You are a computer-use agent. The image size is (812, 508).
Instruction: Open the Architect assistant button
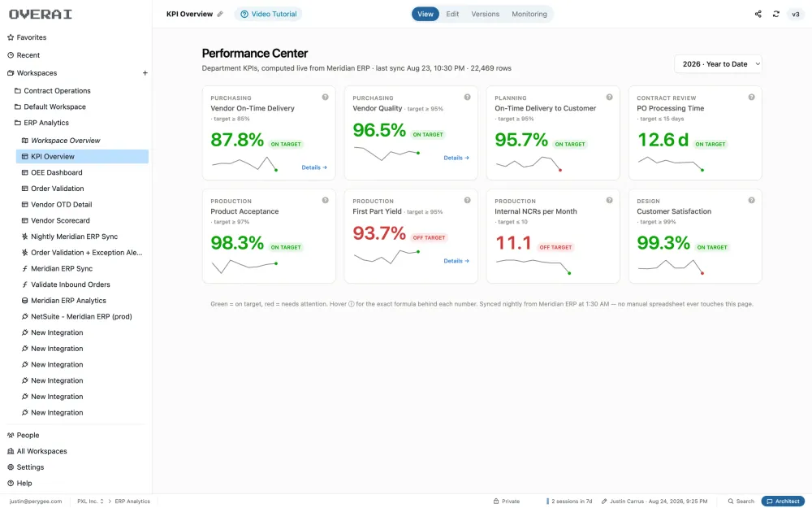pyautogui.click(x=783, y=501)
